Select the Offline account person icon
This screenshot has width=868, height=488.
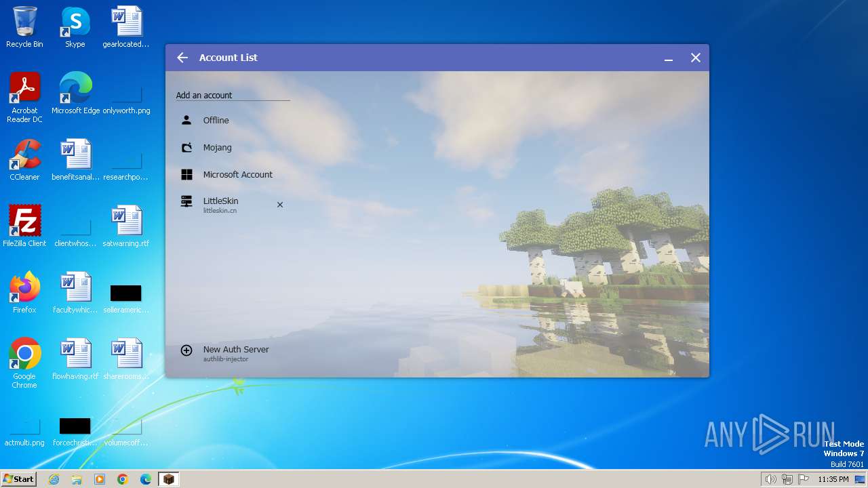[x=186, y=120]
